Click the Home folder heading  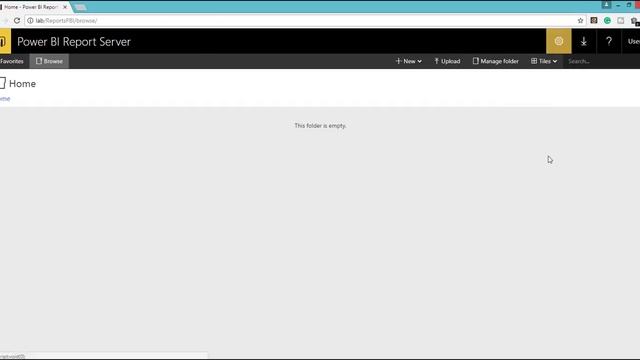point(22,84)
